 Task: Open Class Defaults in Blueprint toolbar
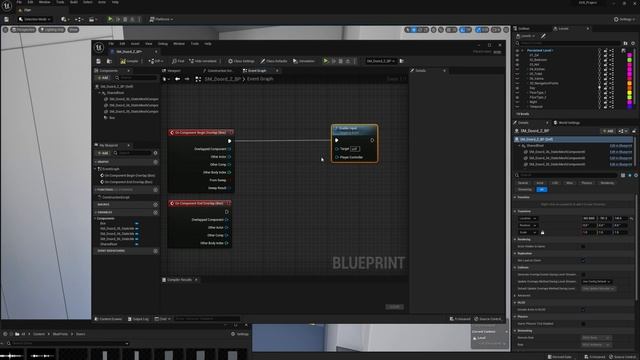[274, 61]
